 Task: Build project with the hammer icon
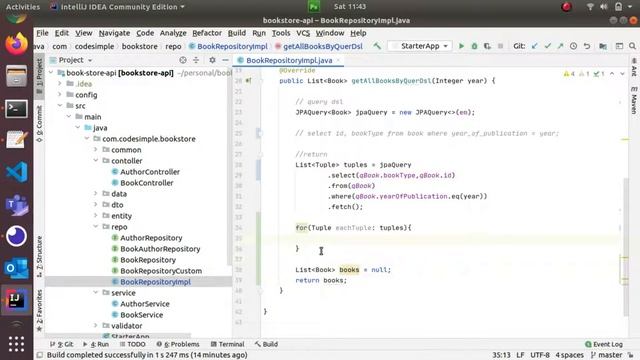tap(377, 46)
